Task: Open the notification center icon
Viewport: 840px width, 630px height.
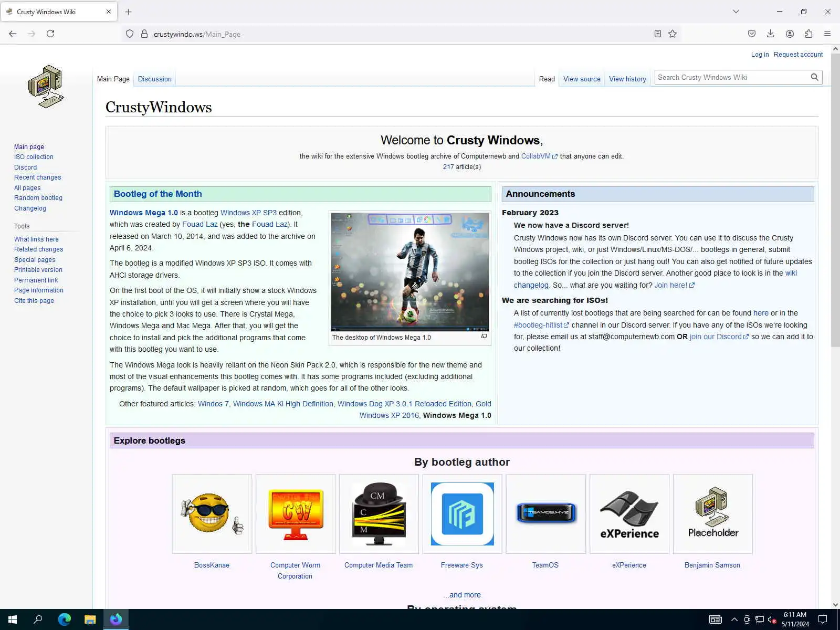Action: (x=823, y=619)
